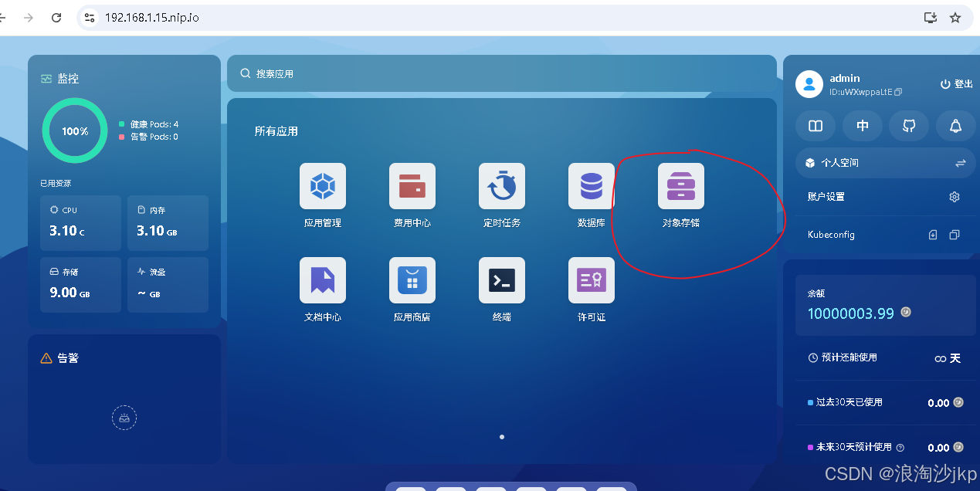Viewport: 980px width, 491px height.
Task: Launch the 应用商店 app
Action: coord(412,280)
